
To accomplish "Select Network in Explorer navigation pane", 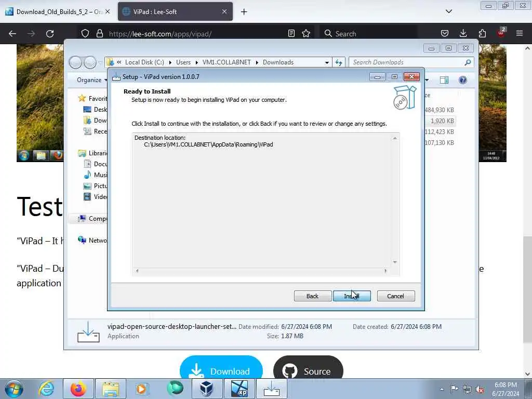I will 92,240.
